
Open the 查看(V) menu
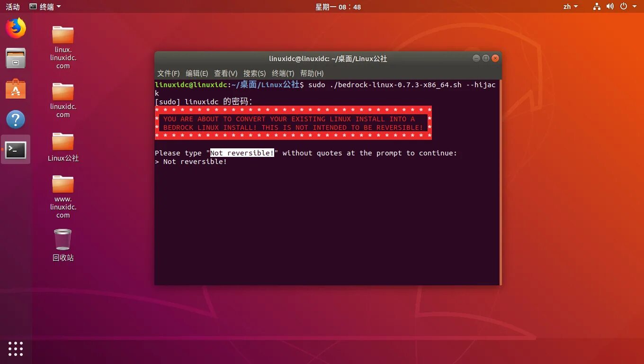pyautogui.click(x=226, y=73)
